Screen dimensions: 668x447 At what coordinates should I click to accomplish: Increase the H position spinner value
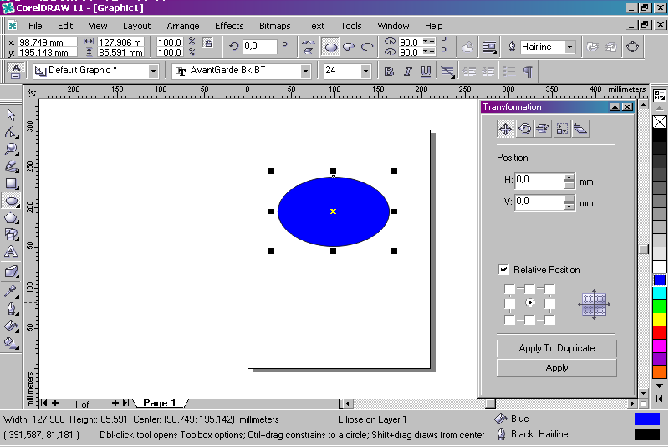[x=569, y=178]
